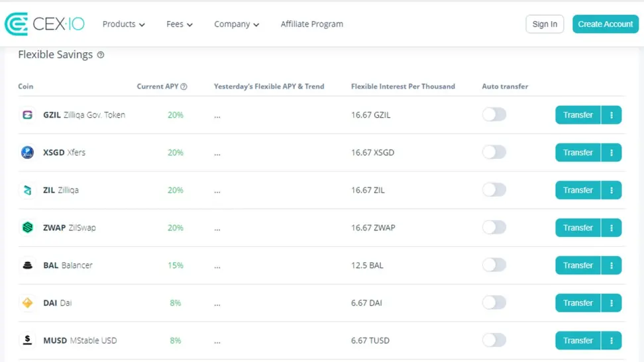This screenshot has width=644, height=362.
Task: Click the BAL Balancer coin icon
Action: click(28, 265)
